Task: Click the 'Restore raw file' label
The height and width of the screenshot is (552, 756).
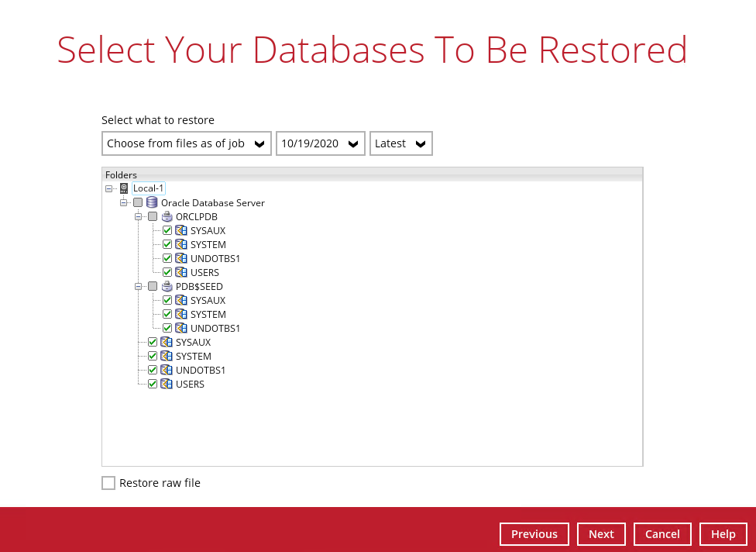Action: point(160,483)
